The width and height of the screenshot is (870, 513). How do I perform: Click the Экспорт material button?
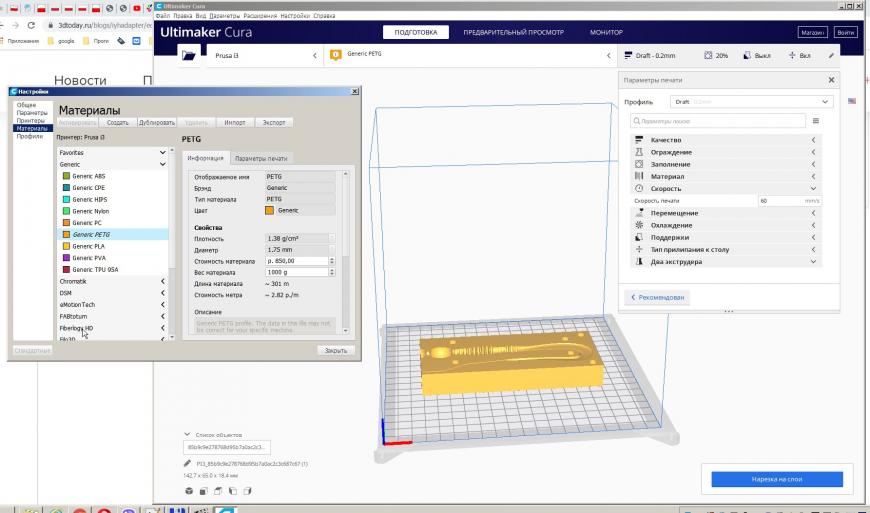[274, 123]
